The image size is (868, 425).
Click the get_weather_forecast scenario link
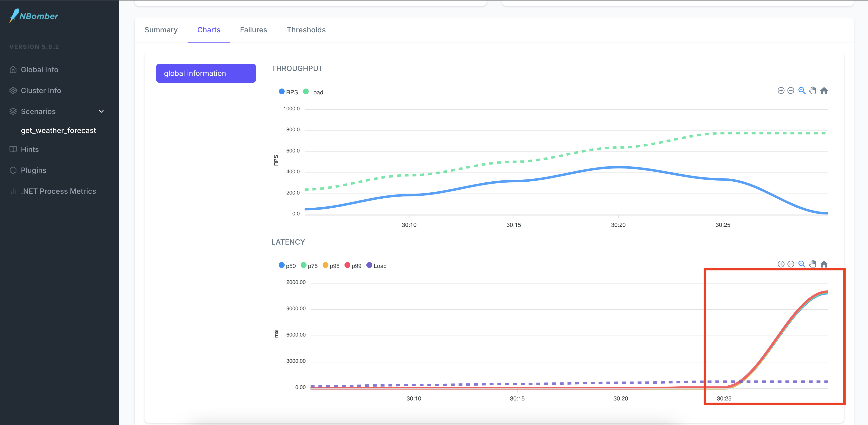[x=58, y=130]
